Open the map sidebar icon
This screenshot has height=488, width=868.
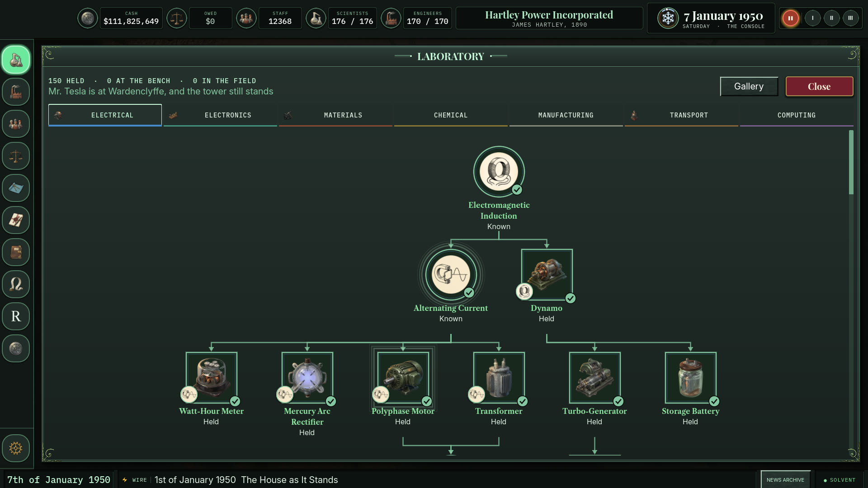point(16,188)
